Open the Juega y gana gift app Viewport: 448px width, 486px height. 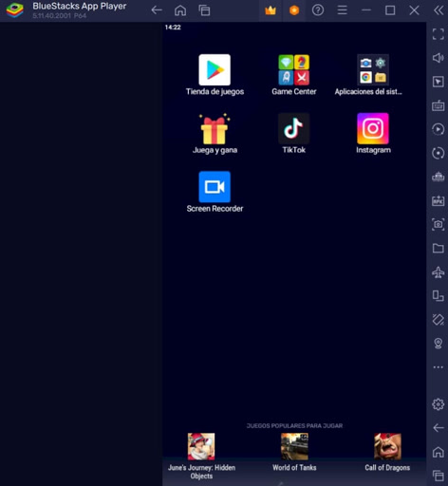click(215, 129)
